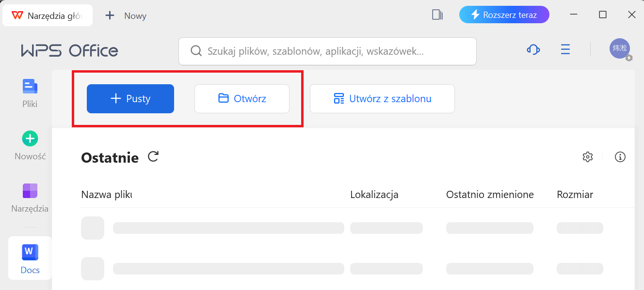
Task: Click the WPS Office logo
Action: tap(69, 50)
